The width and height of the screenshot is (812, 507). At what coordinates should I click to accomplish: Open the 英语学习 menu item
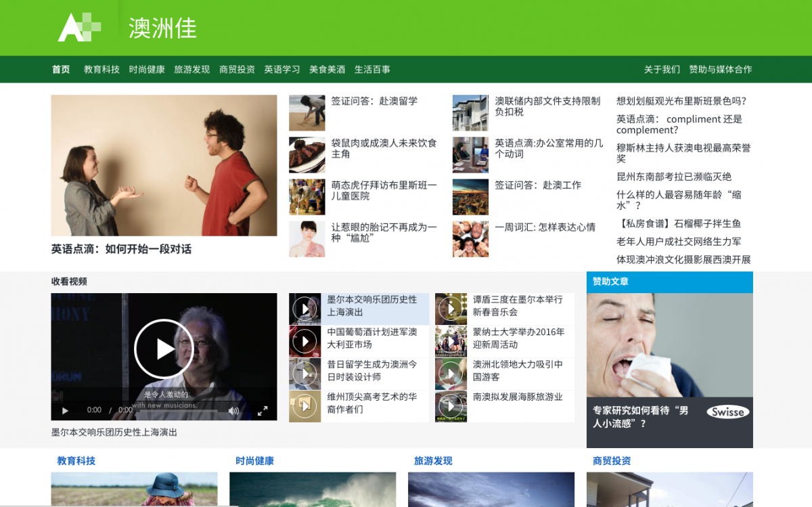[x=281, y=69]
